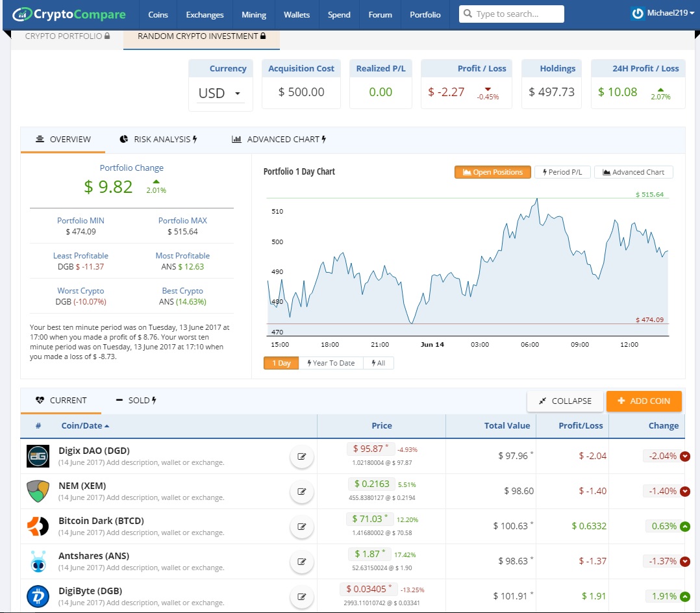Click the lock icon on Random Crypto Investment tab
This screenshot has height=613, width=700.
[263, 36]
